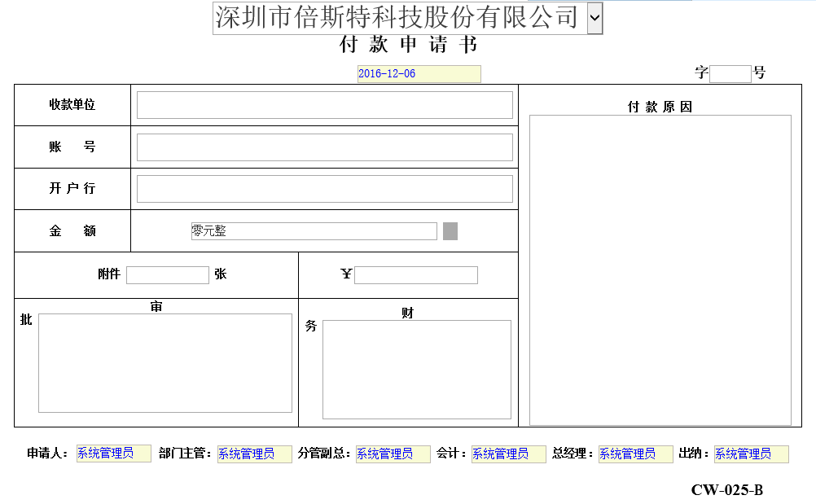Click the ¥ numeric amount field
Screen dimensions: 816x504
[x=416, y=274]
